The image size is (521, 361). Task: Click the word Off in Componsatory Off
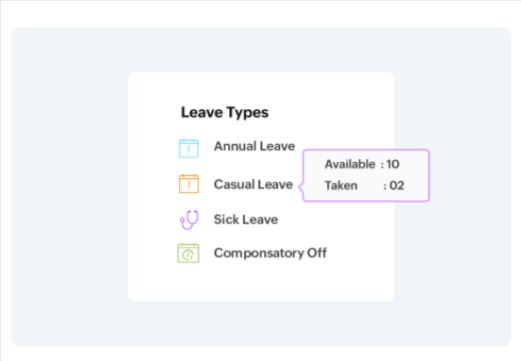(x=317, y=253)
